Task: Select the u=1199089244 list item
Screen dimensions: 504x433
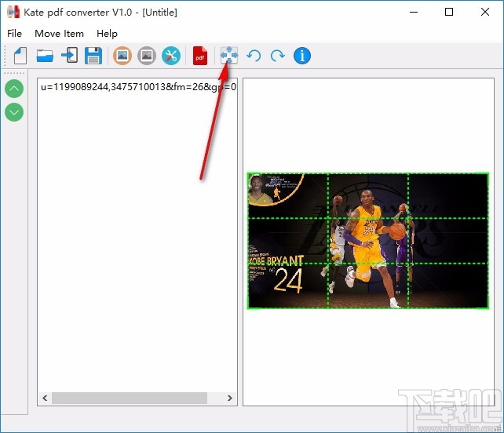Action: [138, 87]
